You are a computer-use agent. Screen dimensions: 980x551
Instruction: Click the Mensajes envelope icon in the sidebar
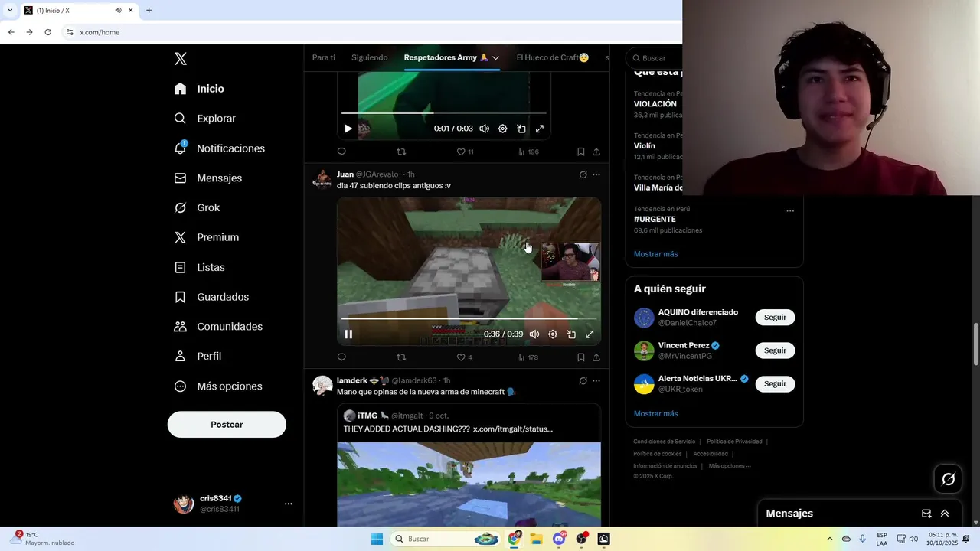click(180, 178)
